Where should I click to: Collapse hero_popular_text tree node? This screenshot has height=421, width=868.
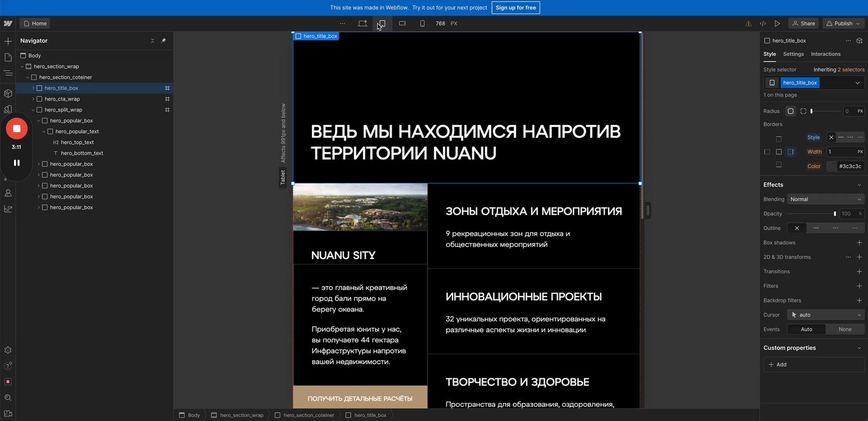pyautogui.click(x=44, y=132)
